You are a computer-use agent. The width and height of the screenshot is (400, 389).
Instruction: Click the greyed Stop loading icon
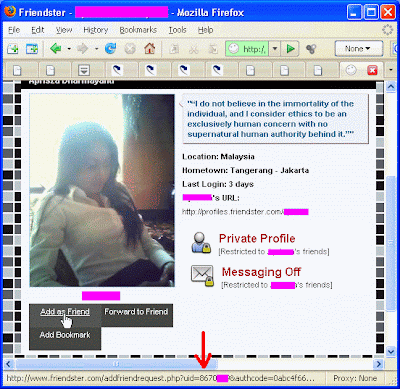click(130, 49)
